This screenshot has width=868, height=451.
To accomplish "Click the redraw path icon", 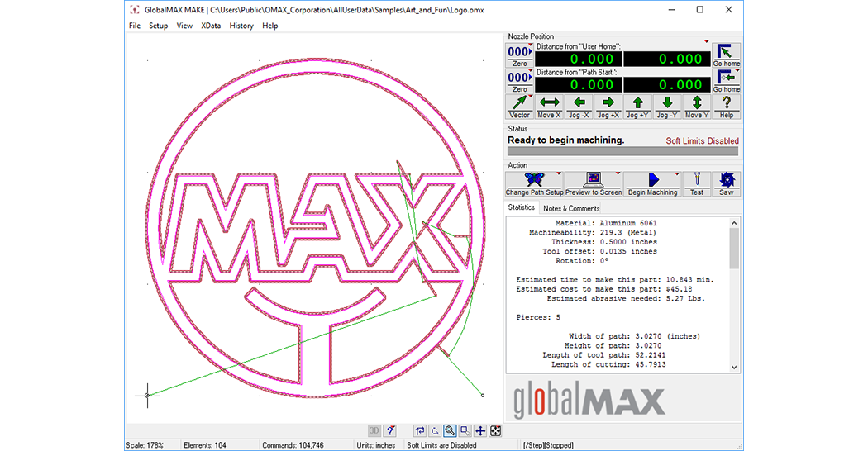I will tap(420, 430).
